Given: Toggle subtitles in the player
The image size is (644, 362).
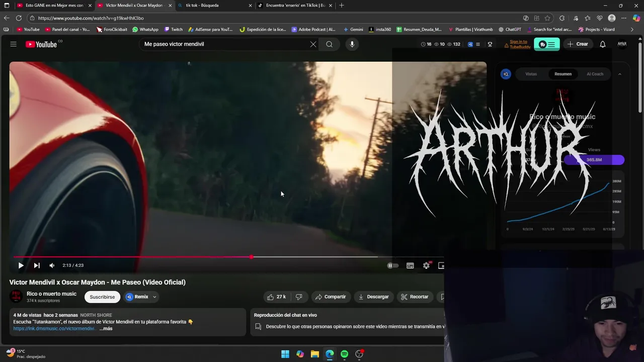Looking at the screenshot, I should tap(410, 265).
